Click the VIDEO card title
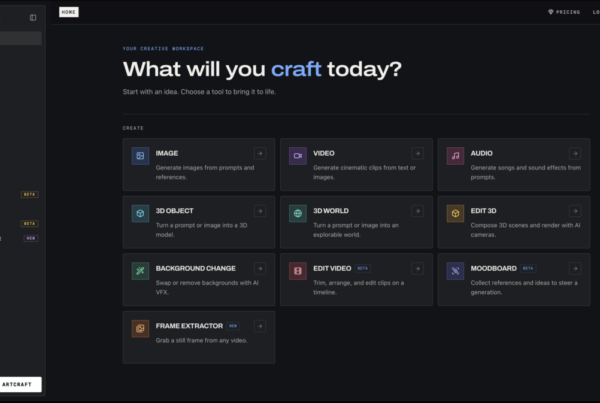Viewport: 600px width, 403px height. point(324,153)
